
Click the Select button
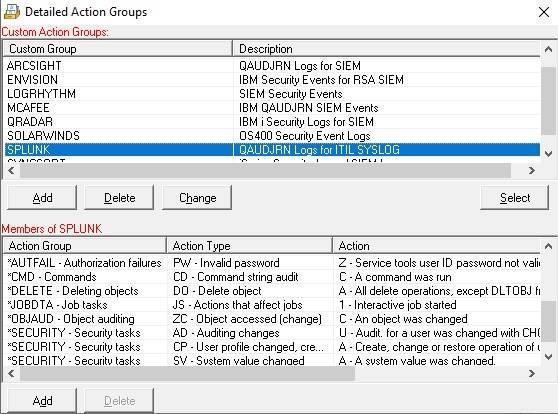tap(515, 198)
